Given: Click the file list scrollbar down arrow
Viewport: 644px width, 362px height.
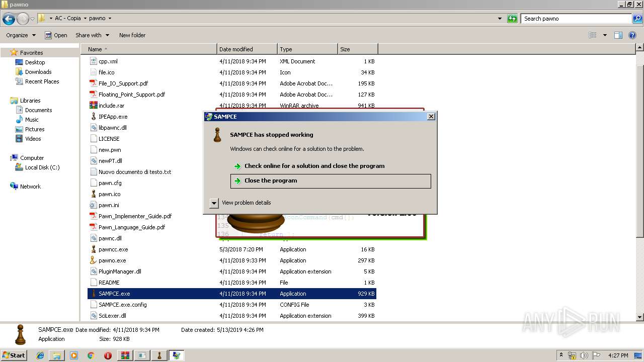Looking at the screenshot, I should click(640, 317).
